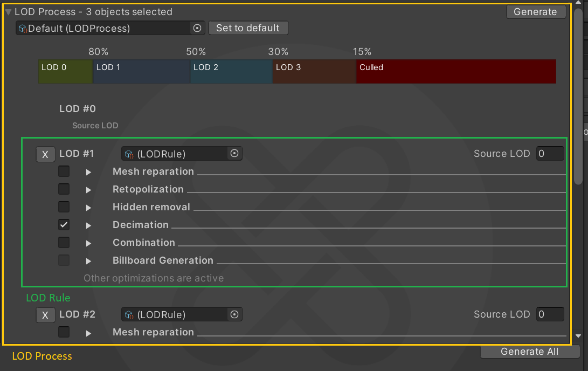Collapse the LOD Process foldout triangle

pos(8,12)
